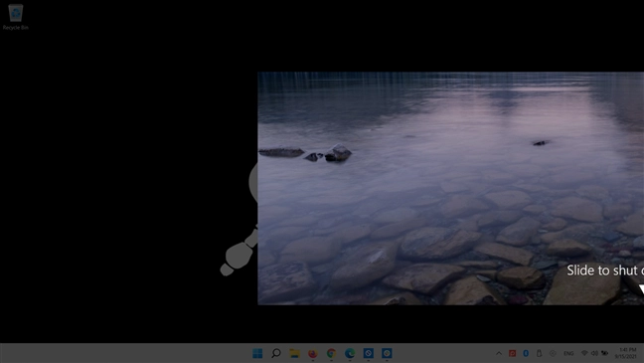Open taskbar Search magnifier

[276, 353]
